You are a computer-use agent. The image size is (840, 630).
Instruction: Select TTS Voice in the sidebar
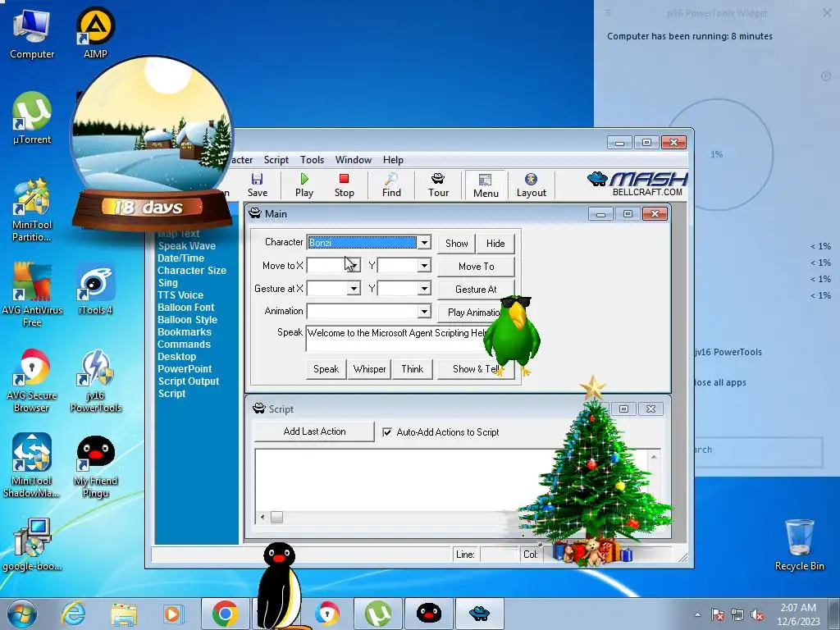tap(180, 295)
